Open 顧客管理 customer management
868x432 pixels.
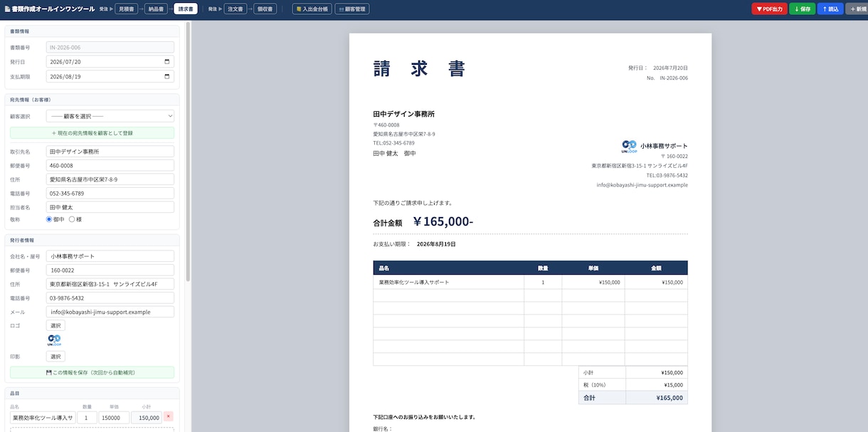351,9
